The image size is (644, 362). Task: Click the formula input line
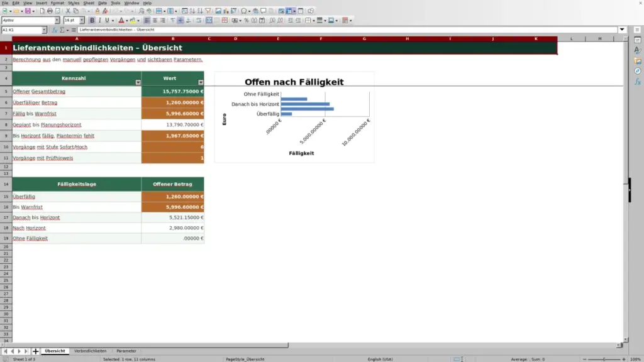pyautogui.click(x=347, y=30)
